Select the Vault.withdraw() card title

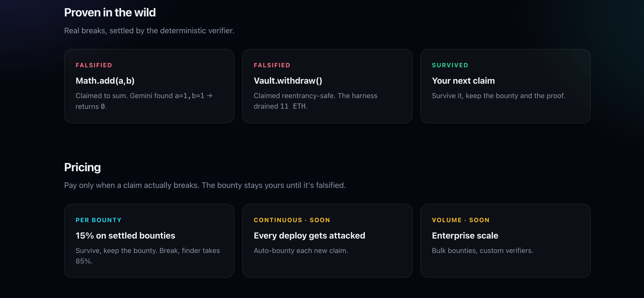288,81
